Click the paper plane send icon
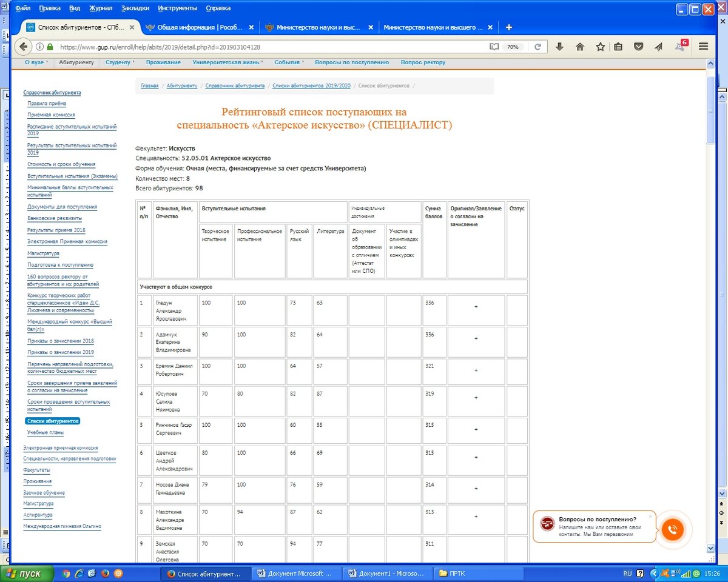Image resolution: width=728 pixels, height=582 pixels. click(659, 47)
